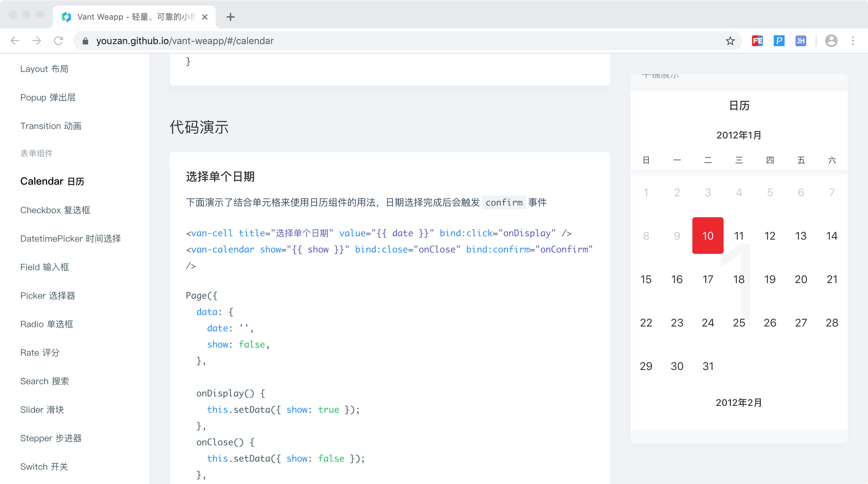Click the highlighted date 10

pos(708,236)
